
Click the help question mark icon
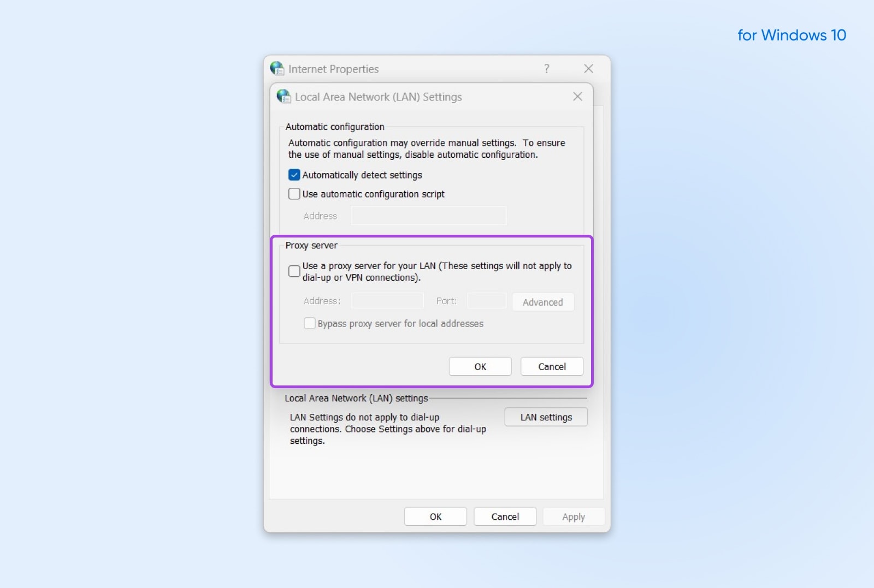coord(546,69)
